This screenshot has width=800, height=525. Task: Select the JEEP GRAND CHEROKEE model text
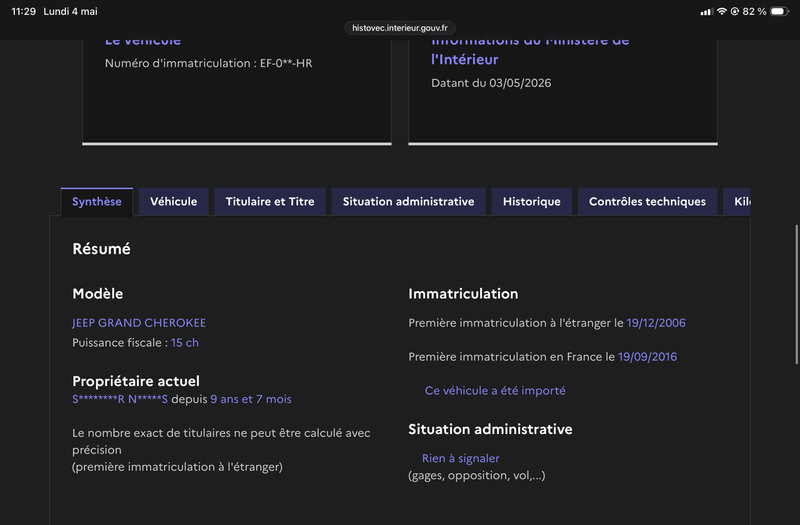[139, 323]
